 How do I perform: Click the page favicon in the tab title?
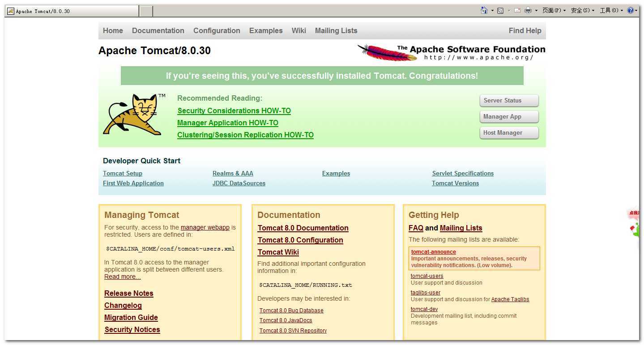[x=11, y=11]
